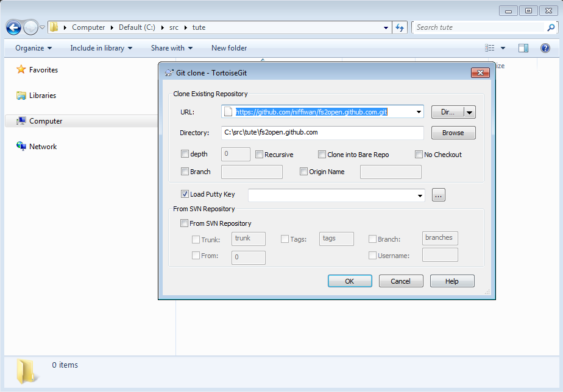The height and width of the screenshot is (392, 563).
Task: Open the Organize menu
Action: coord(34,48)
